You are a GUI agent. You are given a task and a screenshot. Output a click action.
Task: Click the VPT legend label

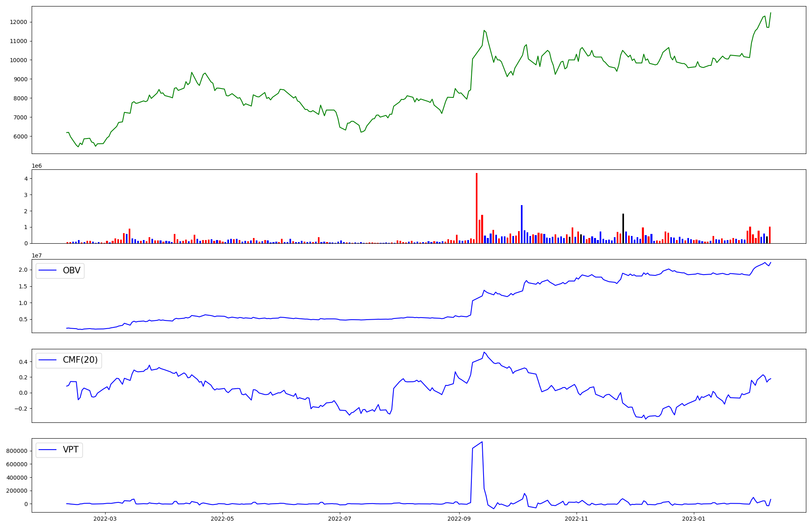pyautogui.click(x=71, y=450)
